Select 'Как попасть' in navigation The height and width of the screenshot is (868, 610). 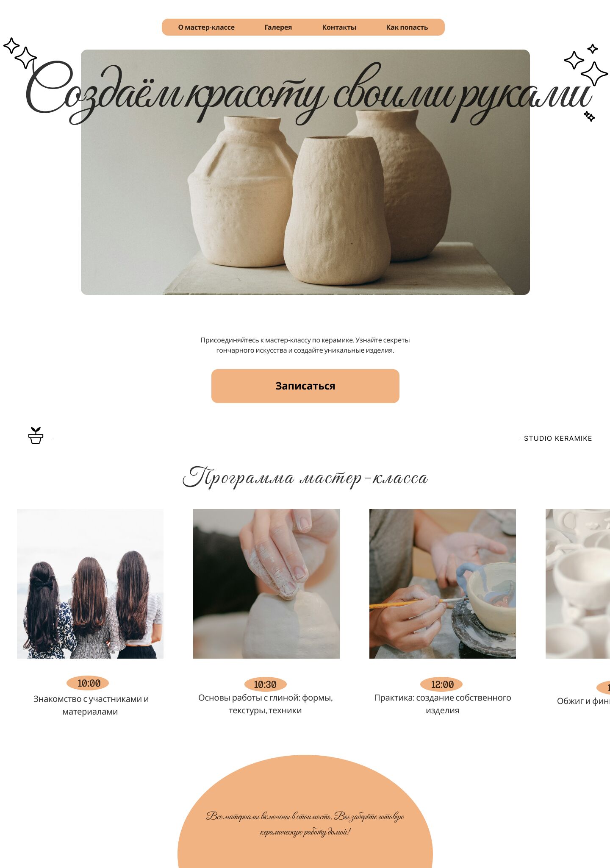coord(407,27)
